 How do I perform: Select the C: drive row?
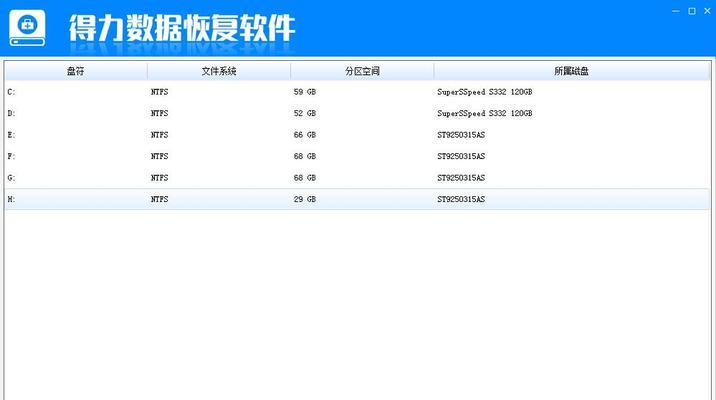[x=358, y=92]
